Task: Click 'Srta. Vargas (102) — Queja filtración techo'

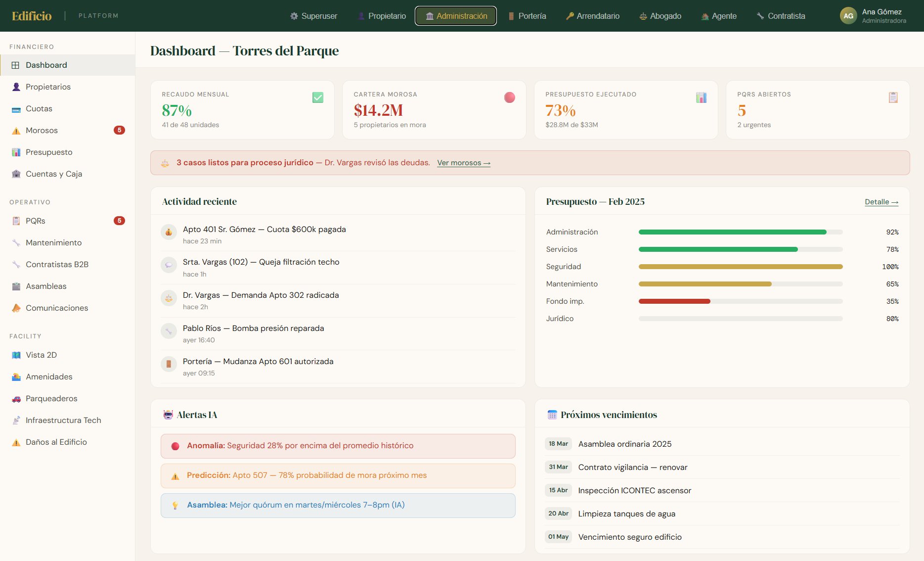Action: pyautogui.click(x=261, y=262)
